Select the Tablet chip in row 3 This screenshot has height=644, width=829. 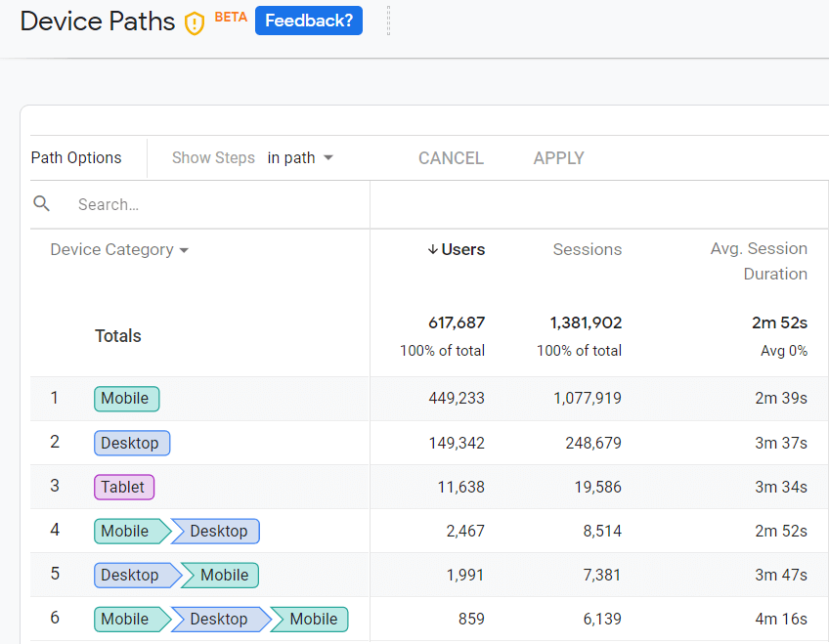124,487
